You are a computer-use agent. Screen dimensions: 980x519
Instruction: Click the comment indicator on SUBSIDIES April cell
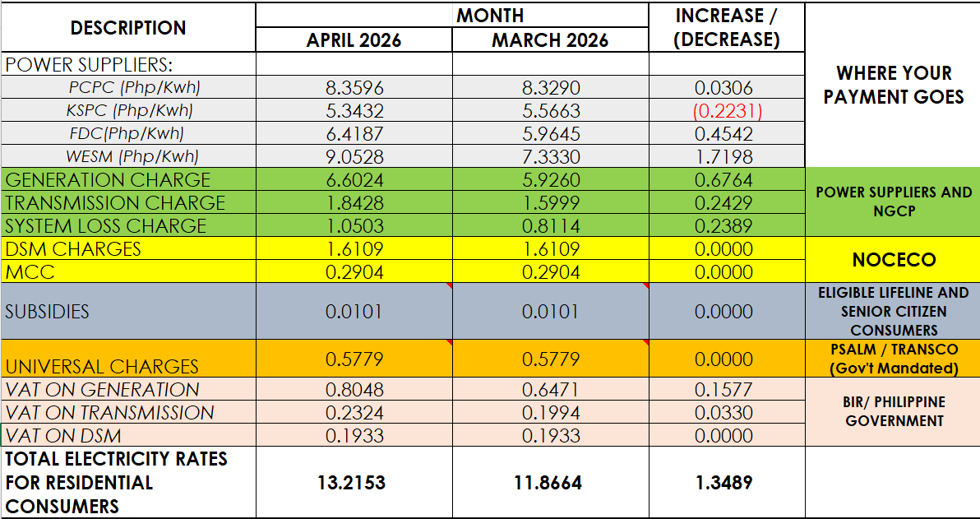(449, 286)
